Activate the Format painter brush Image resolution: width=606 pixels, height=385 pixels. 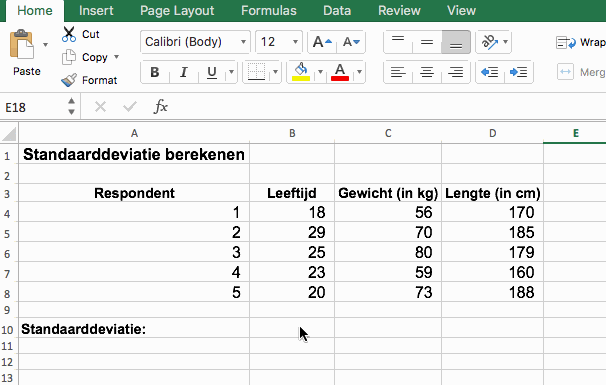coord(69,80)
